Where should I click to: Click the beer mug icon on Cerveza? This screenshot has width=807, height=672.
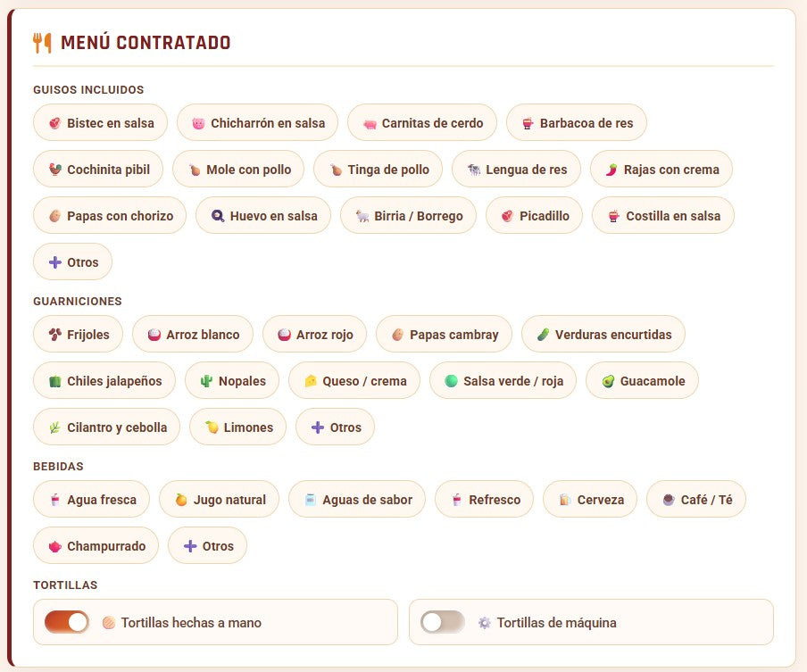(x=565, y=500)
